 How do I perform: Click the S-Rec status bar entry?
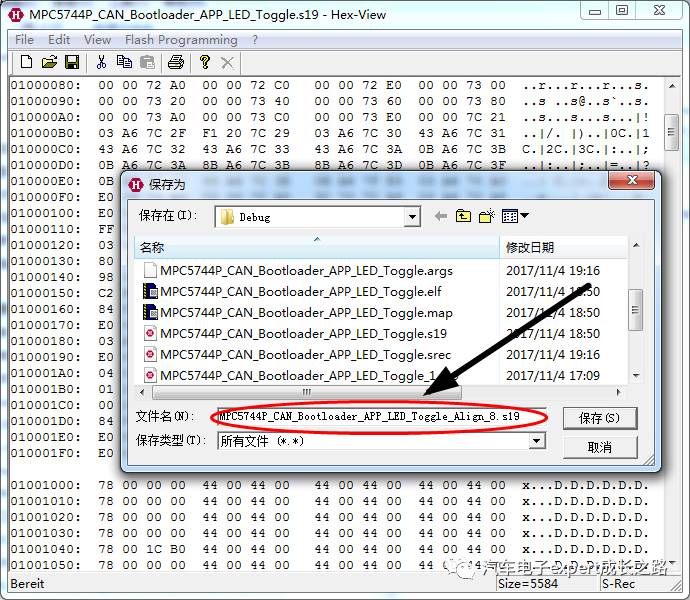point(618,584)
